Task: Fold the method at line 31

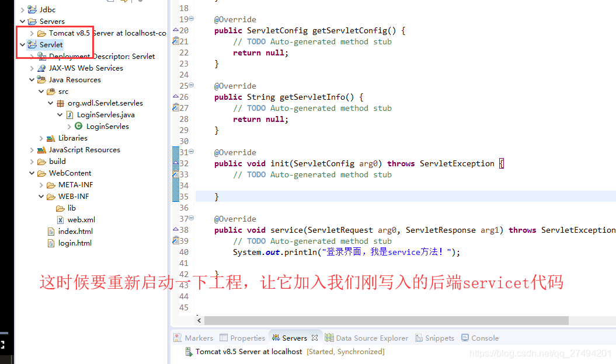Action: click(192, 151)
